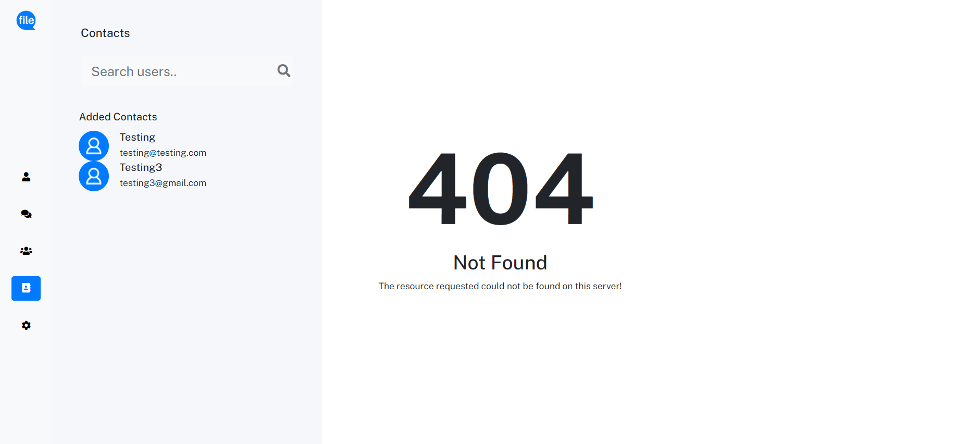Select the Testing contact name
This screenshot has width=980, height=444.
point(138,137)
